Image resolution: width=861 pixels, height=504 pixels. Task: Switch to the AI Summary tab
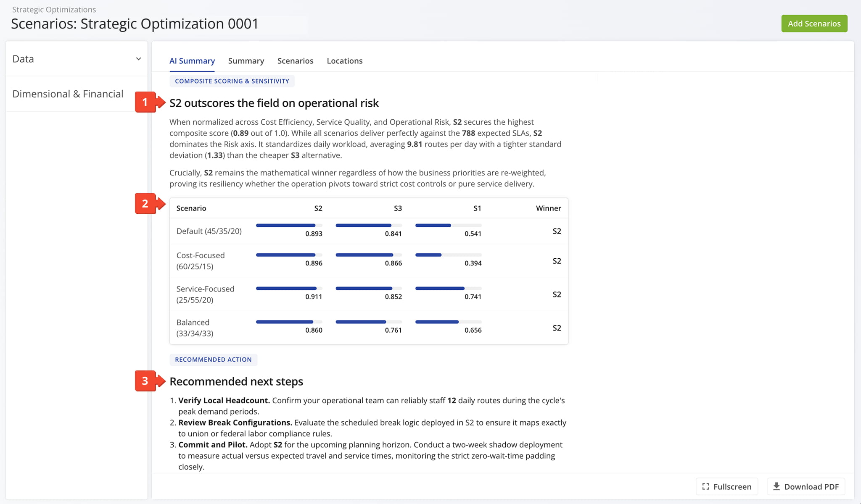(x=192, y=60)
